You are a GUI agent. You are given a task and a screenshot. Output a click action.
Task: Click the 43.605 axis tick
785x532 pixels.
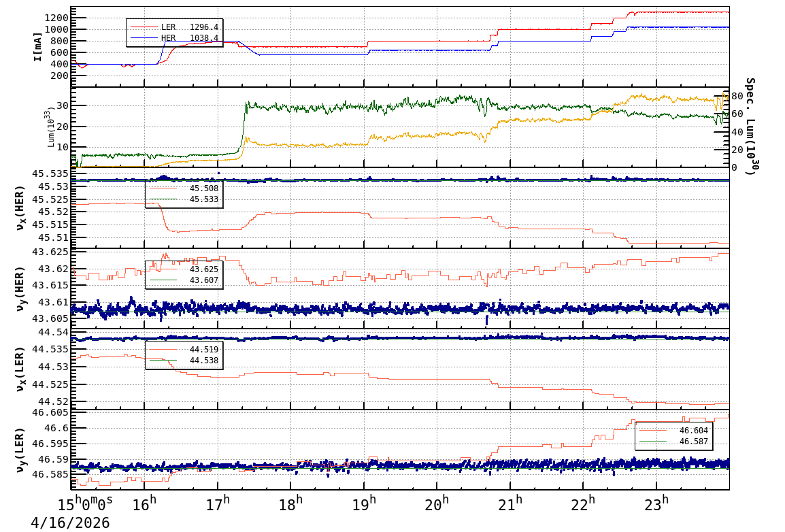tap(50, 318)
